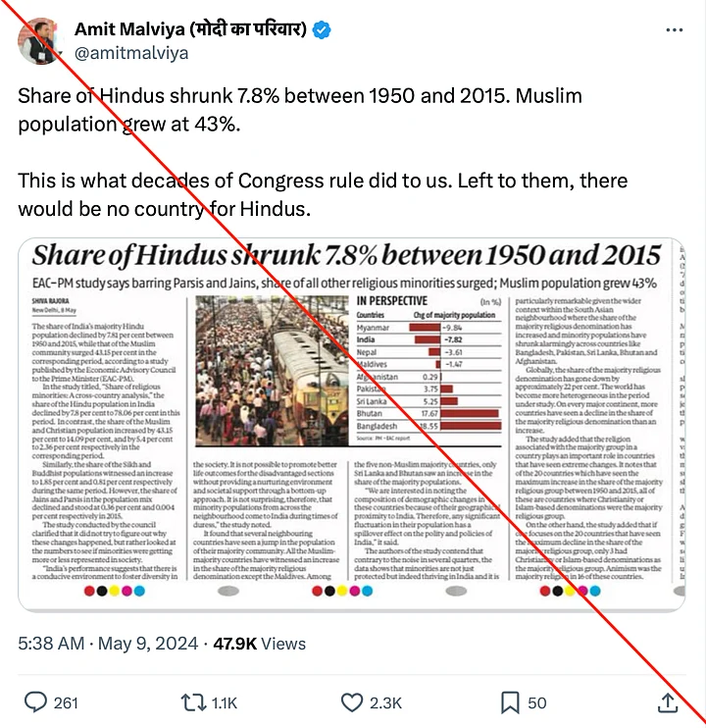The height and width of the screenshot is (728, 706).
Task: Click the tweet text about Congress rule
Action: coord(323,194)
